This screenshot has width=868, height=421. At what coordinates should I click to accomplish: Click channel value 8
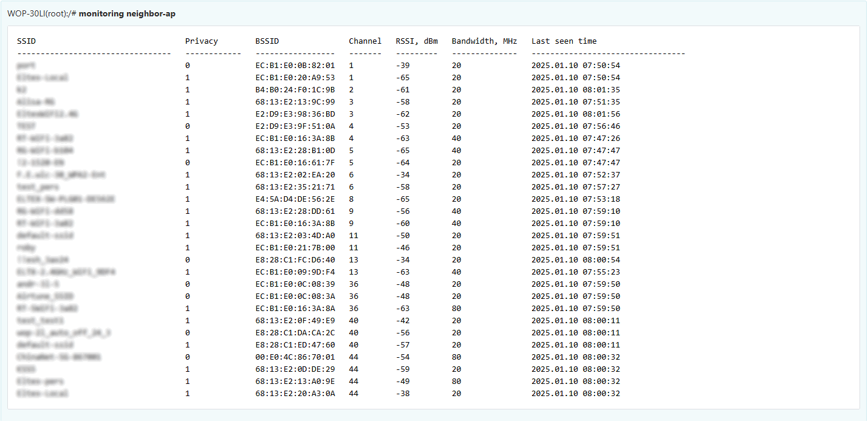(351, 199)
